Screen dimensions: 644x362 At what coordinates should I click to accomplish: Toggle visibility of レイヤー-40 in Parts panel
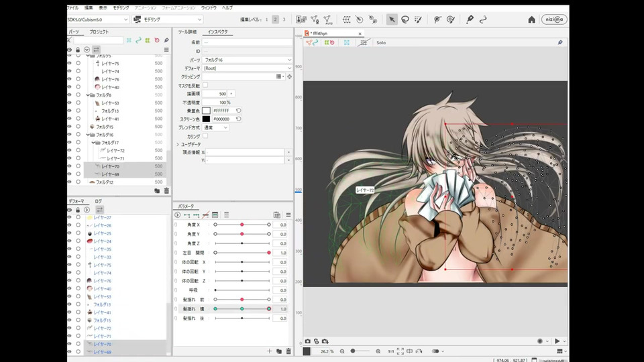[69, 87]
